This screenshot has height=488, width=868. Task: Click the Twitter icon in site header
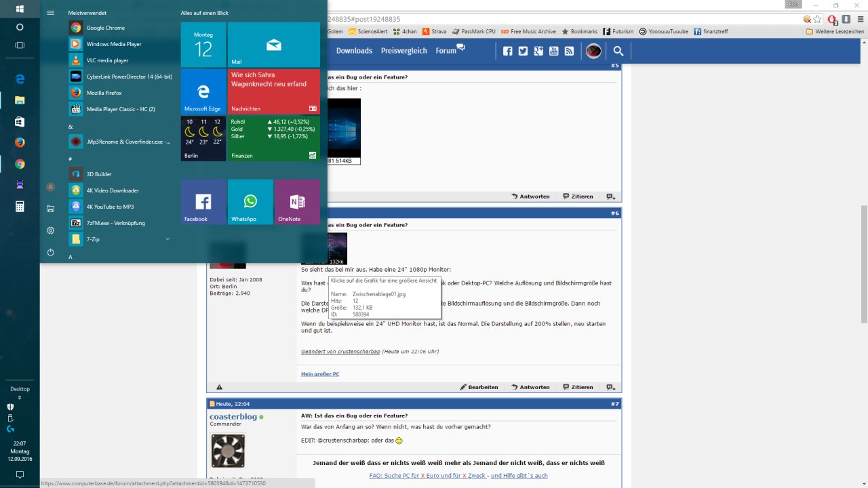(523, 51)
